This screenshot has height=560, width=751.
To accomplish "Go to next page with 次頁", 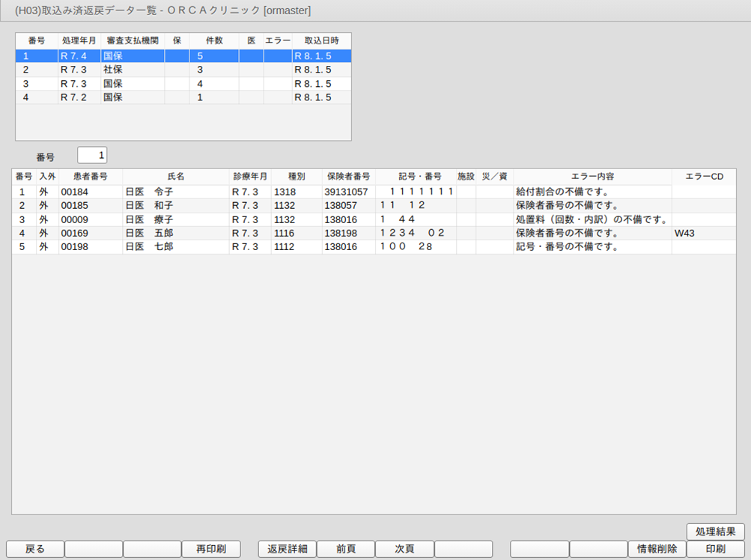I will click(404, 549).
